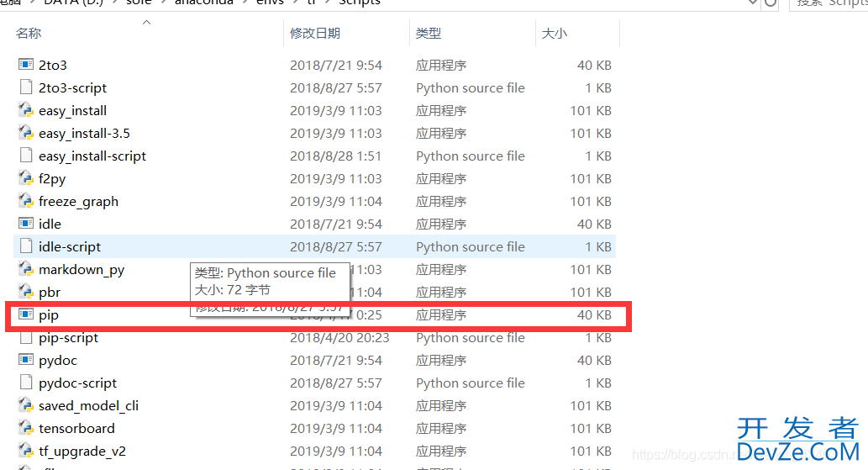The width and height of the screenshot is (868, 470).
Task: Click the date 2018/7/21 9:54 of 2to3
Action: pos(336,66)
